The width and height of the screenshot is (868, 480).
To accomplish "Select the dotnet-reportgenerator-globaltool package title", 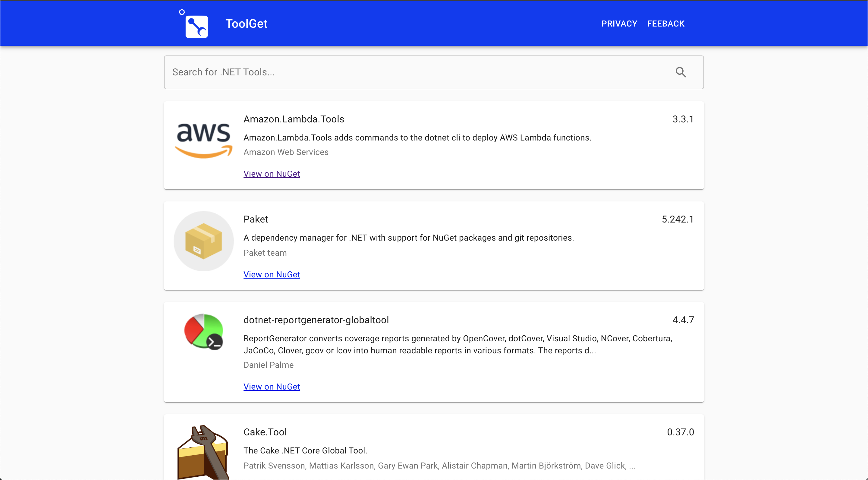I will click(x=316, y=320).
